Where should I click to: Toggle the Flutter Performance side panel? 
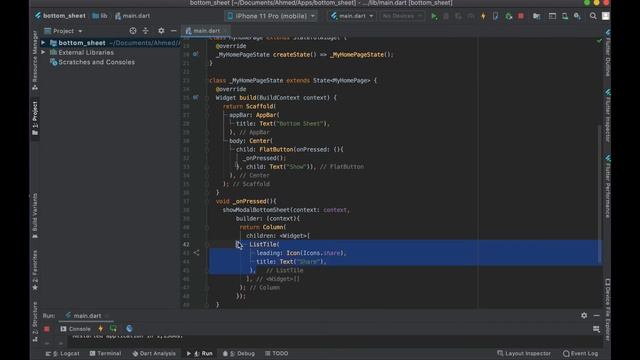[607, 187]
